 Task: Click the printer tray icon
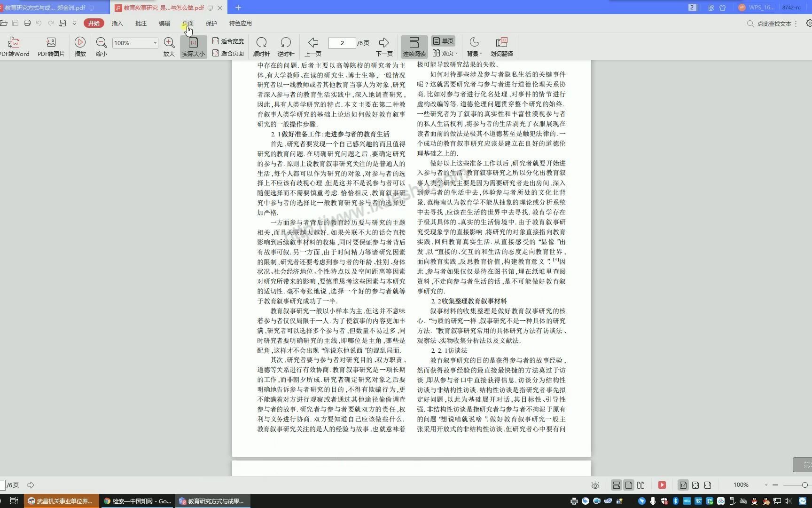(574, 501)
